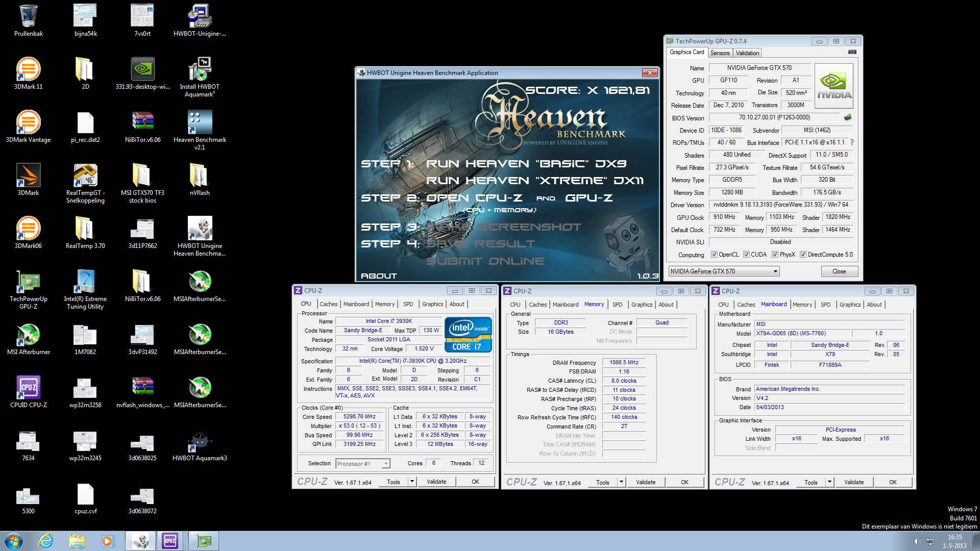The height and width of the screenshot is (551, 980).
Task: Open Processor #1 selection dropdown
Action: pyautogui.click(x=362, y=464)
